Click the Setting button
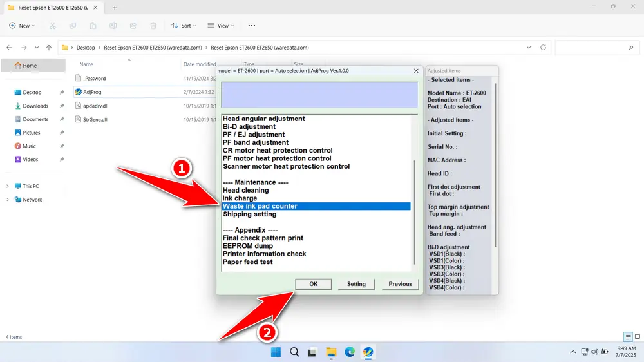 (x=356, y=284)
